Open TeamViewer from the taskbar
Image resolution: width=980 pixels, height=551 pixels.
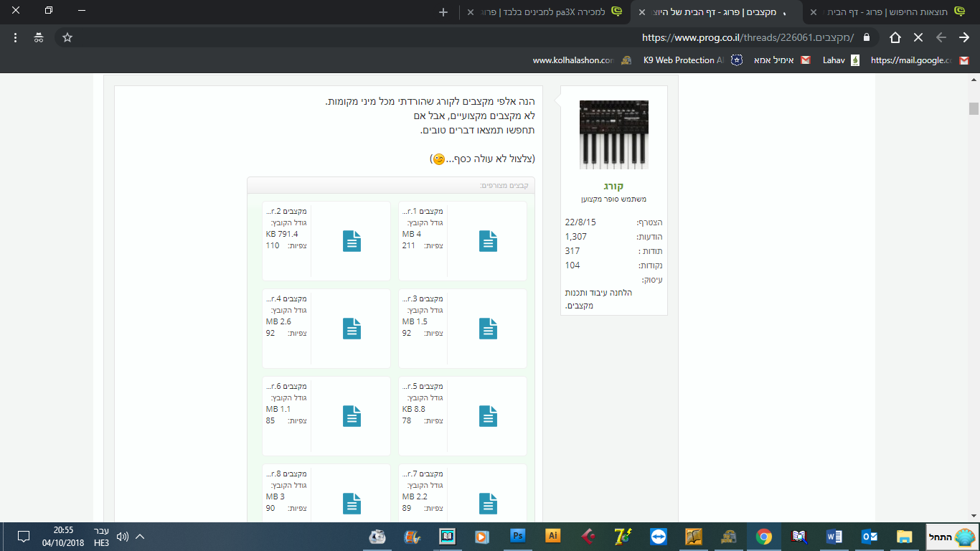pos(659,536)
